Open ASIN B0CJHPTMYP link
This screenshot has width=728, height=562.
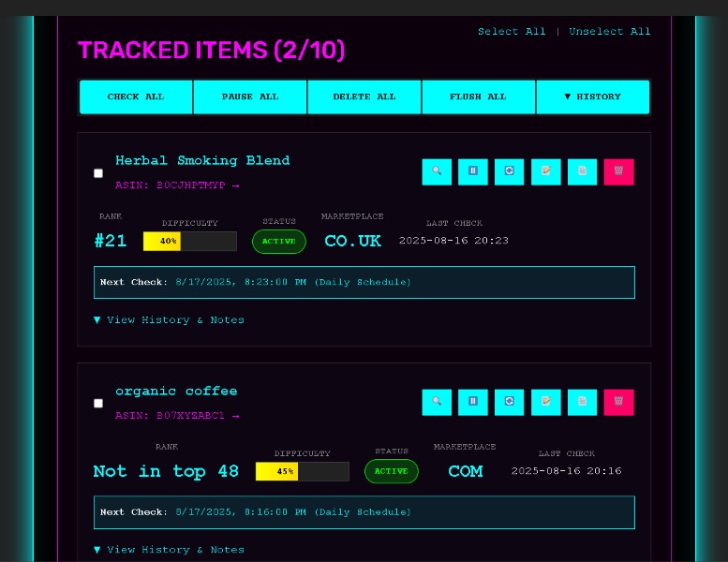point(177,185)
